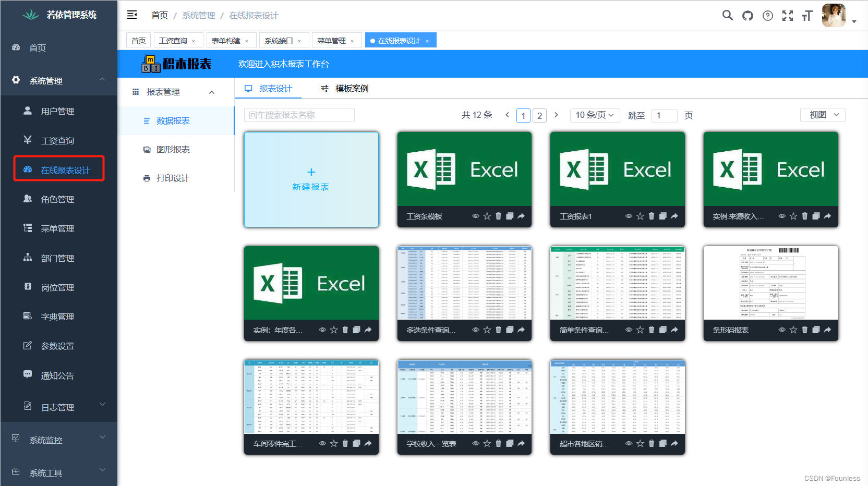Expand the 系统工具 sidebar group
The height and width of the screenshot is (486, 868).
tap(59, 472)
